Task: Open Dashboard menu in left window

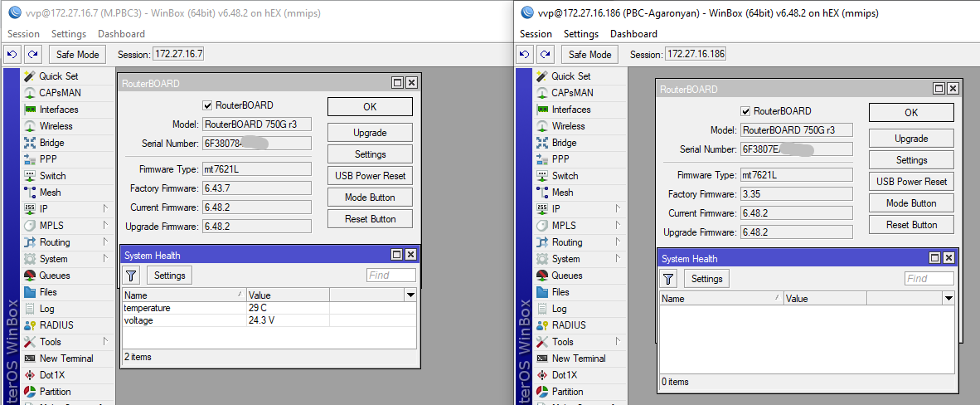Action: (121, 34)
